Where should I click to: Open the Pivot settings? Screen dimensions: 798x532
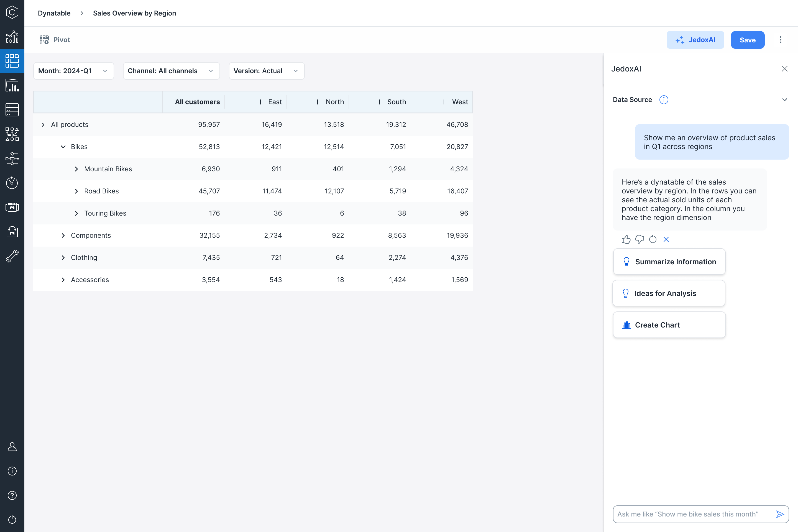tap(55, 40)
